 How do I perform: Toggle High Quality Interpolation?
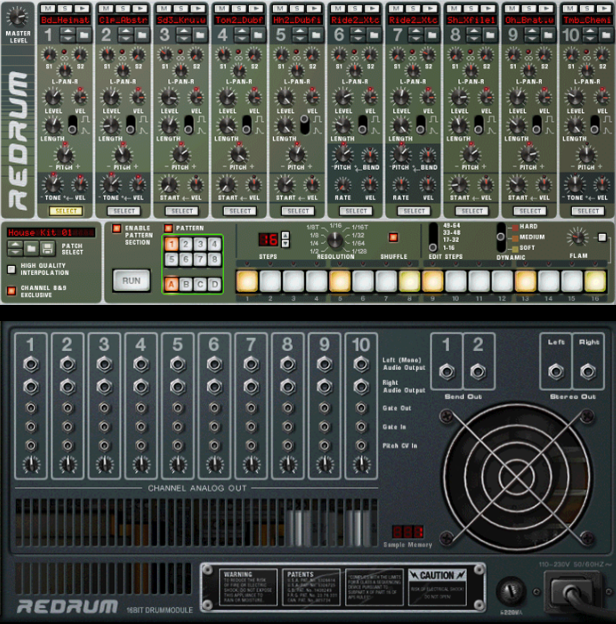click(12, 269)
